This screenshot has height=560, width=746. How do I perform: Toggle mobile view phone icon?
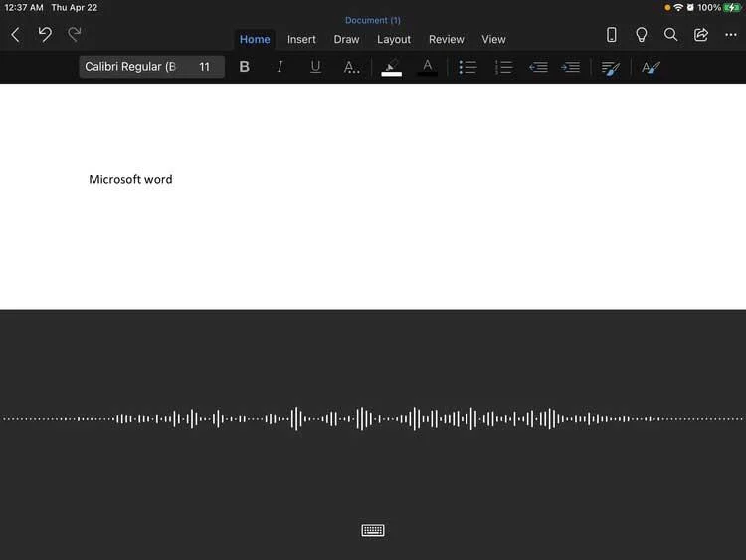tap(612, 35)
